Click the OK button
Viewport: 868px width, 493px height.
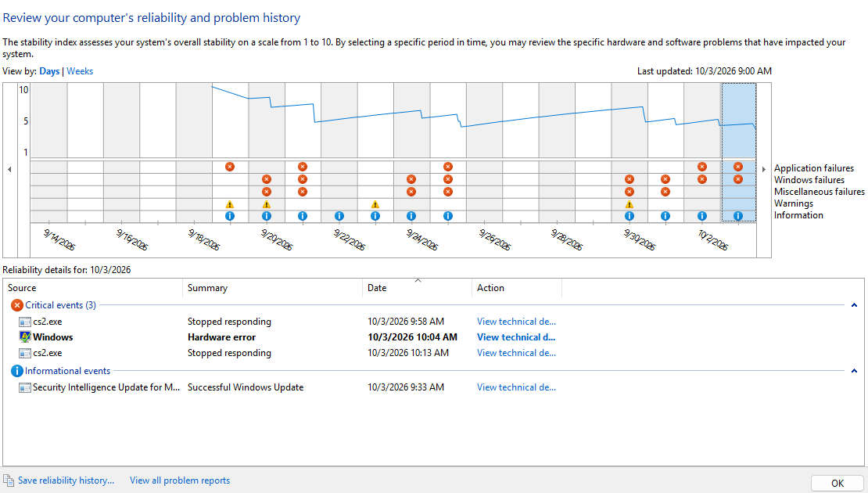[x=838, y=484]
